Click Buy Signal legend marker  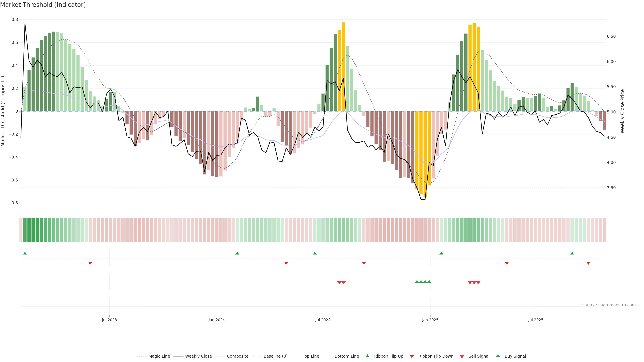coord(498,356)
